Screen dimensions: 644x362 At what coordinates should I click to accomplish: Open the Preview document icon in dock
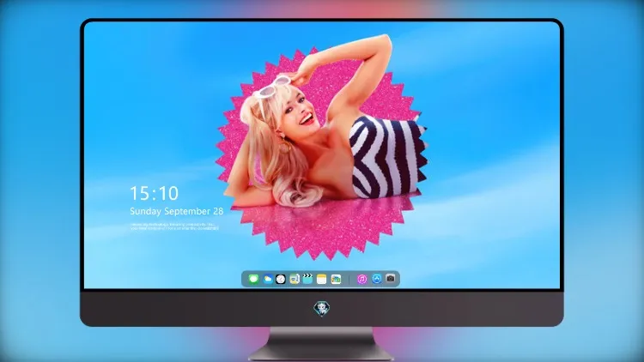pyautogui.click(x=294, y=279)
